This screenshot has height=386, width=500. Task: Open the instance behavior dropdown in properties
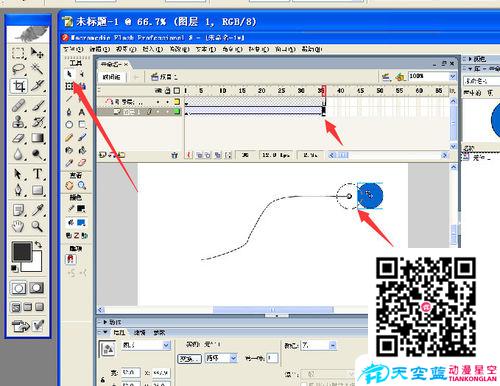(x=146, y=345)
